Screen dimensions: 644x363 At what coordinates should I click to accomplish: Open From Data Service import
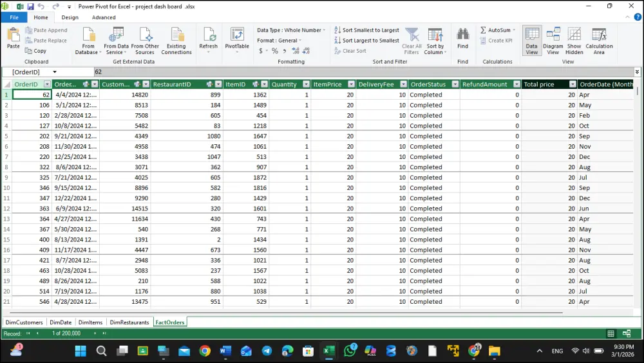[116, 41]
